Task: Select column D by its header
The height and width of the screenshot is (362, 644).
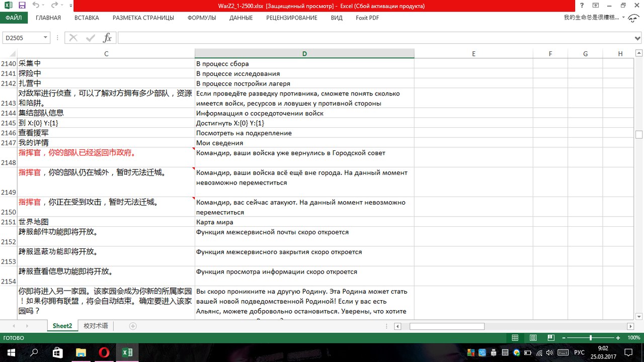Action: [x=304, y=54]
